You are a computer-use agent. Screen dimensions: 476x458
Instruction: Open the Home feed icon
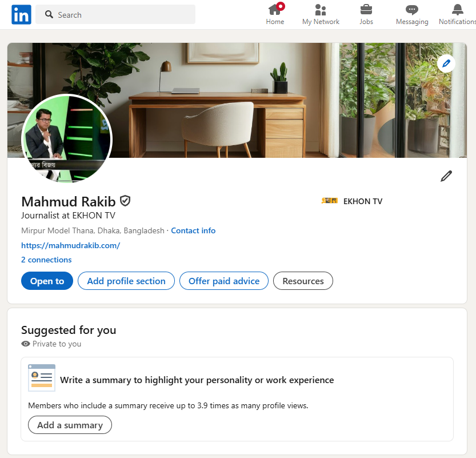(x=275, y=10)
